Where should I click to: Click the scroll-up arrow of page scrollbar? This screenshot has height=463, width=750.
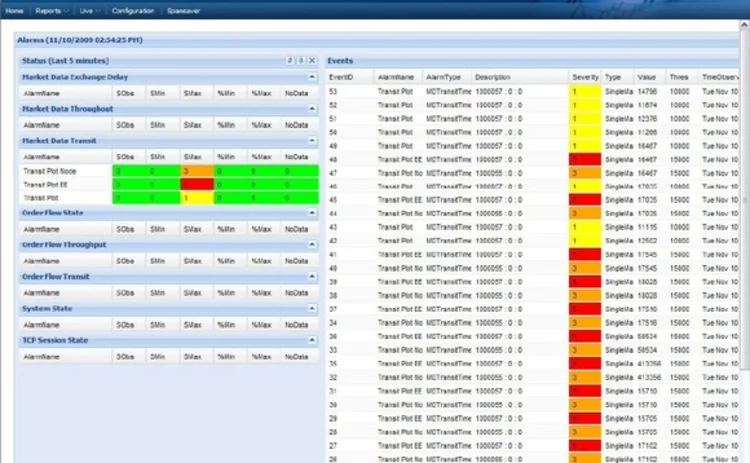(744, 24)
